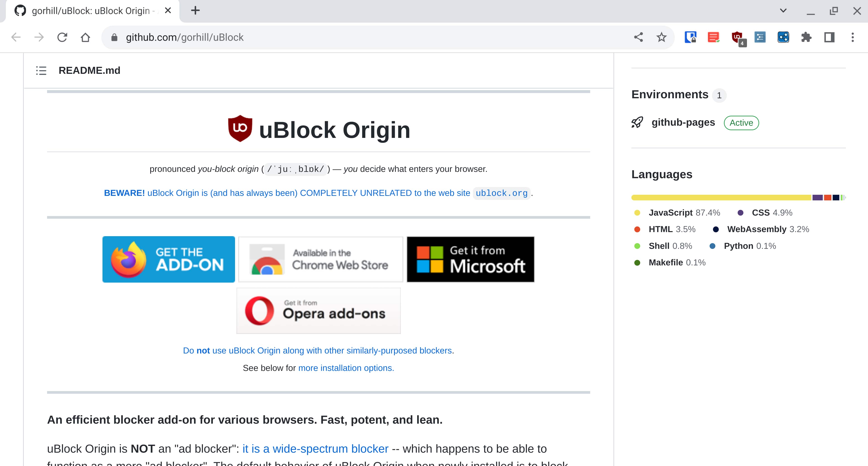868x466 pixels.
Task: Share this page via share icon
Action: coord(638,37)
